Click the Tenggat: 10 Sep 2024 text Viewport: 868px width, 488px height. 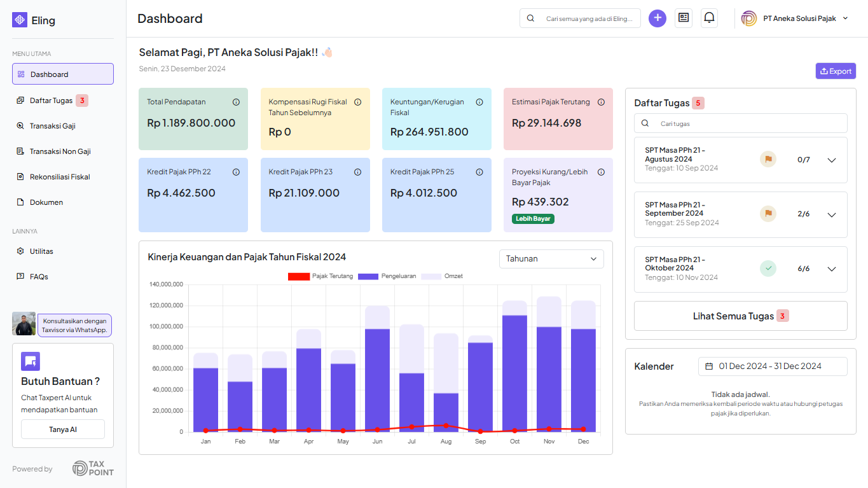pos(681,168)
